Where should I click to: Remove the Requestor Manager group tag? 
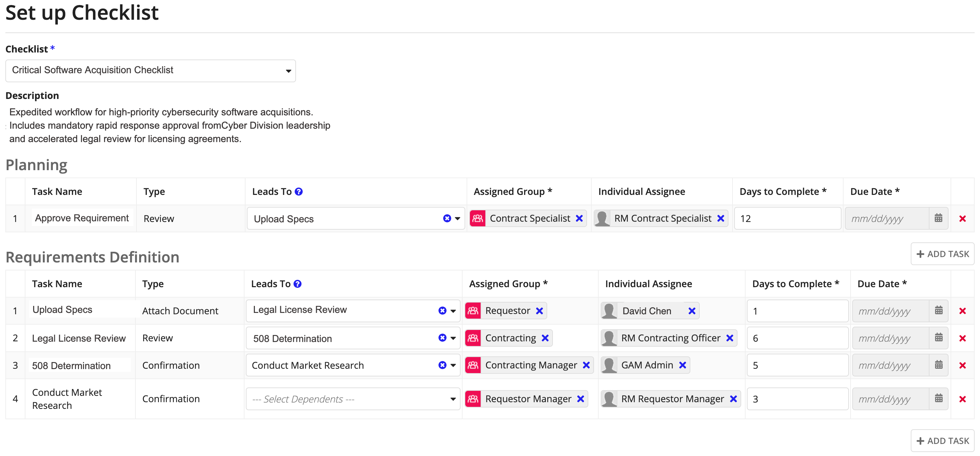pos(580,398)
